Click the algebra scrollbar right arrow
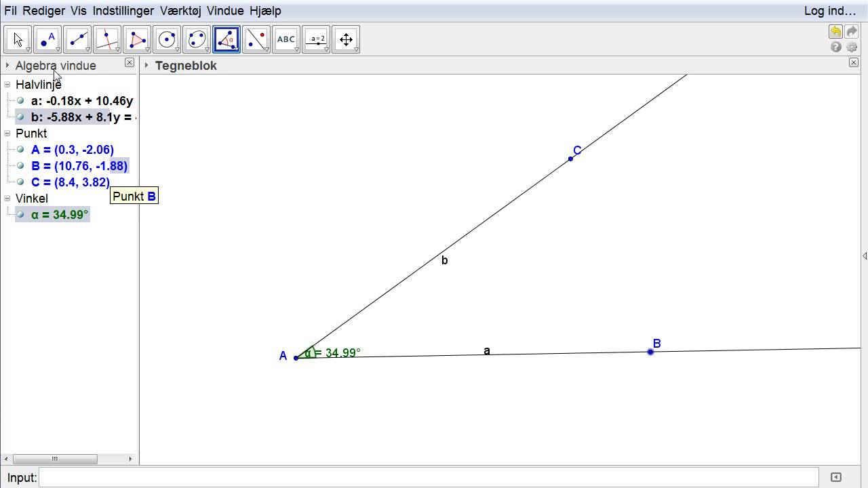Screen dimensions: 868x488 tap(130, 459)
